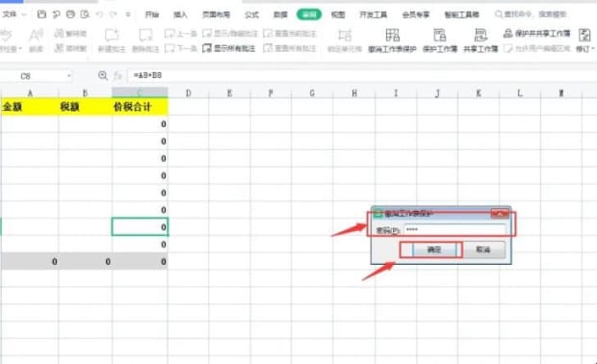Click the Save icon in quick toolbar
Screen dimensions: 597x364
coord(41,14)
